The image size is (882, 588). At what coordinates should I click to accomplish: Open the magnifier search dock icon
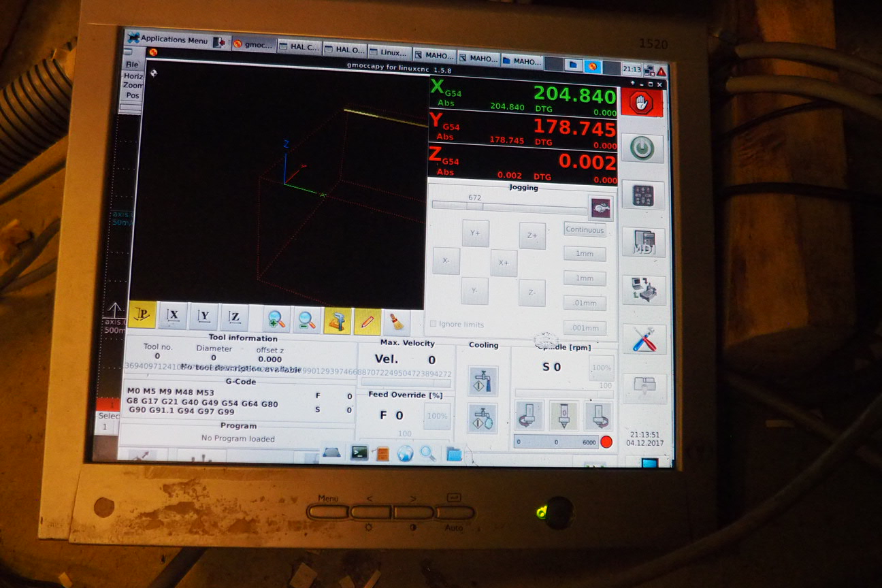pos(428,453)
